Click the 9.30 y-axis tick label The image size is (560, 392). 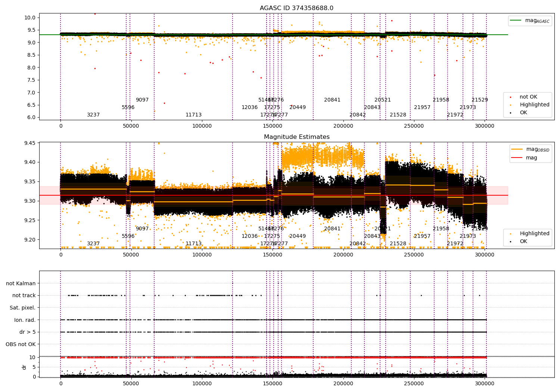pos(30,201)
